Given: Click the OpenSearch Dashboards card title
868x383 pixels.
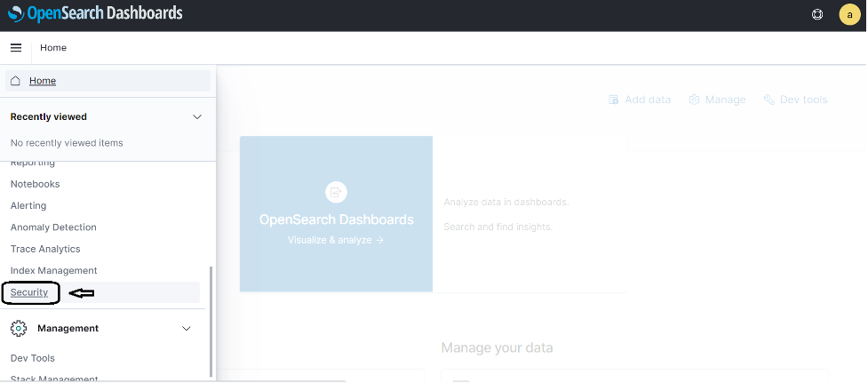Looking at the screenshot, I should pyautogui.click(x=336, y=219).
